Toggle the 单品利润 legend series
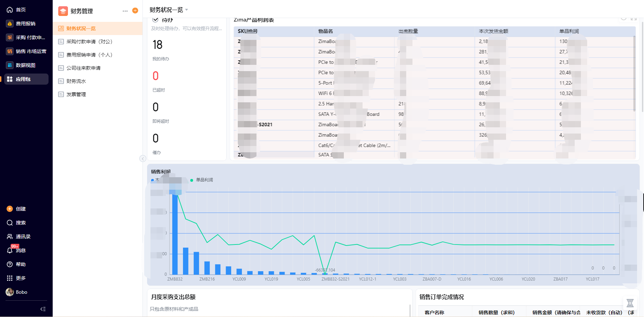The height and width of the screenshot is (317, 644). click(x=202, y=180)
